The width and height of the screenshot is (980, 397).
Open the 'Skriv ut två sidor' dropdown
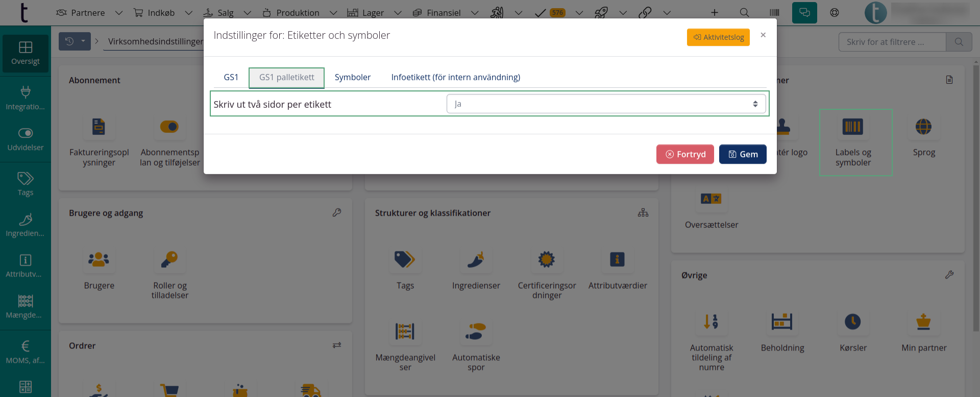coord(606,104)
